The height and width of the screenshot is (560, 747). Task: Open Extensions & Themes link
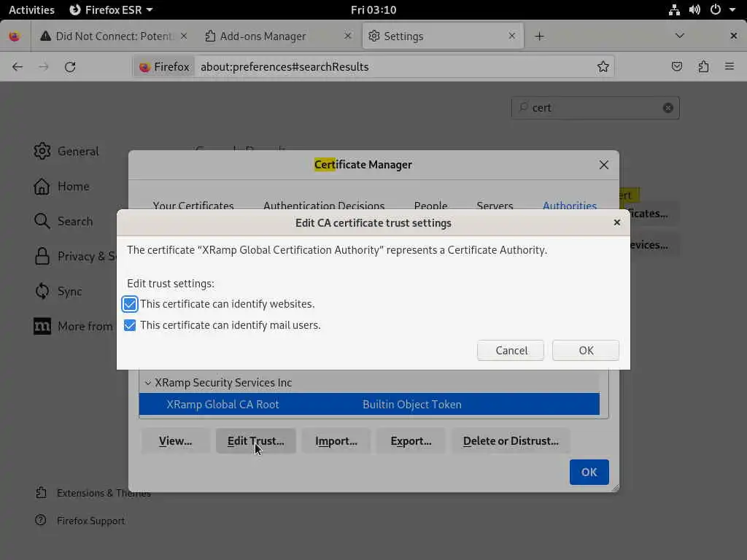tap(93, 493)
